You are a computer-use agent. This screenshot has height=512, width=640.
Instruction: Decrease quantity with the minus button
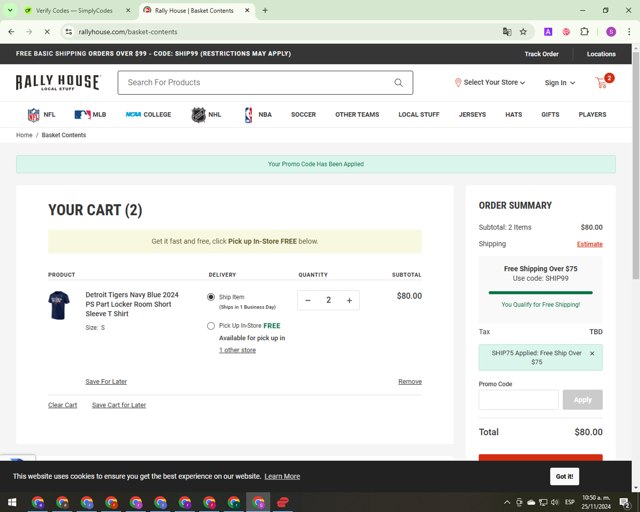308,300
